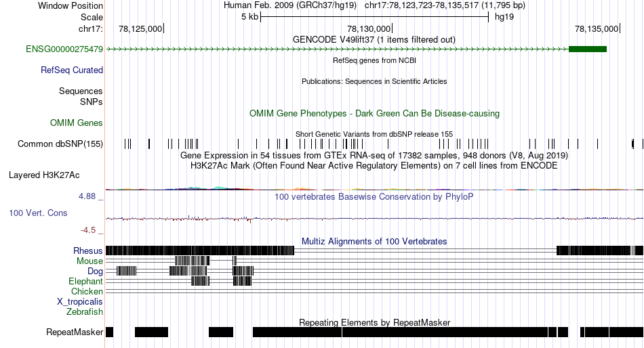This screenshot has width=644, height=348.
Task: Click the Elephant alignment row label
Action: point(85,282)
